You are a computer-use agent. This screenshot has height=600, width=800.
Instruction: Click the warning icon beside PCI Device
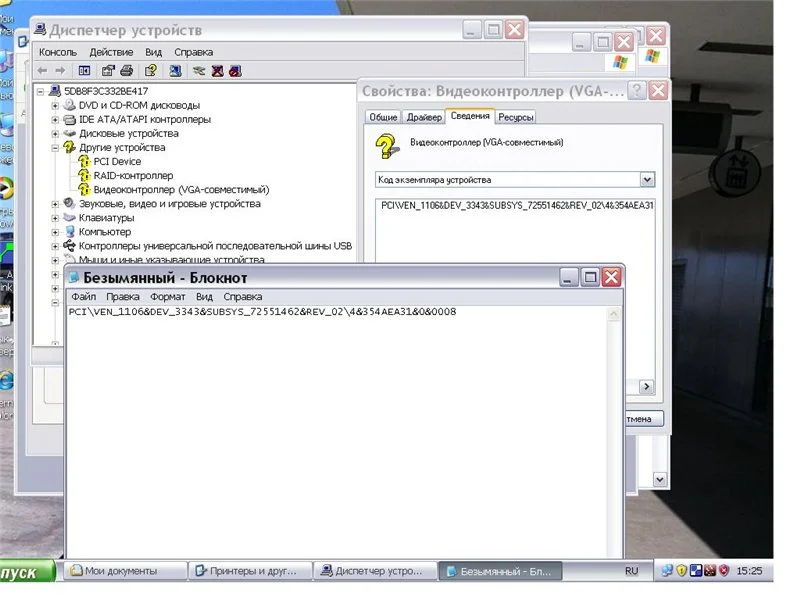click(x=84, y=162)
